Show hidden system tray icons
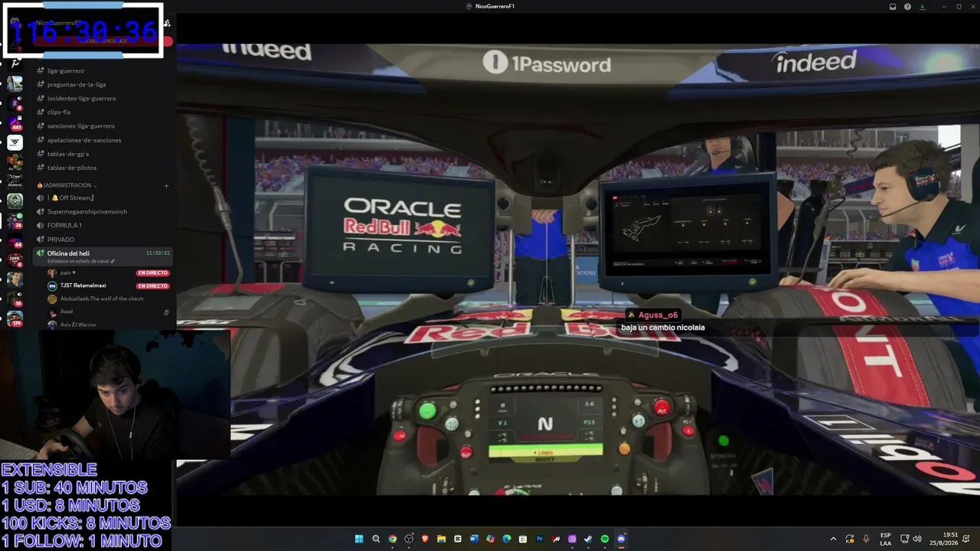980x551 pixels. 834,539
